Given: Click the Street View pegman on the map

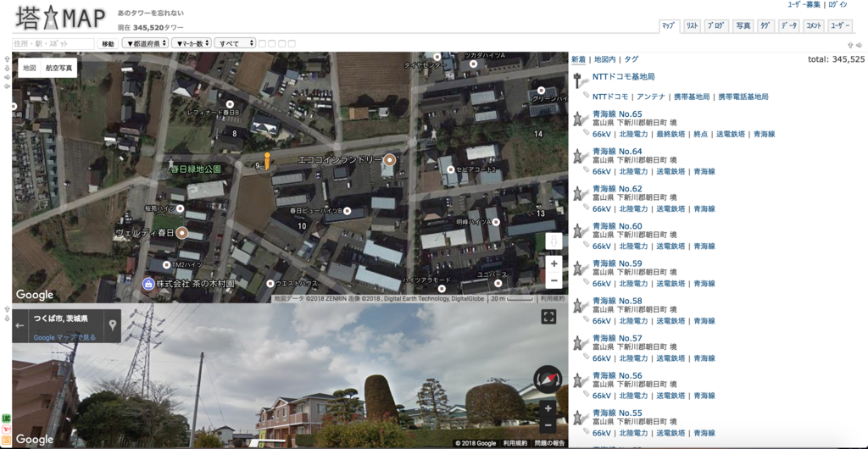Looking at the screenshot, I should 554,241.
